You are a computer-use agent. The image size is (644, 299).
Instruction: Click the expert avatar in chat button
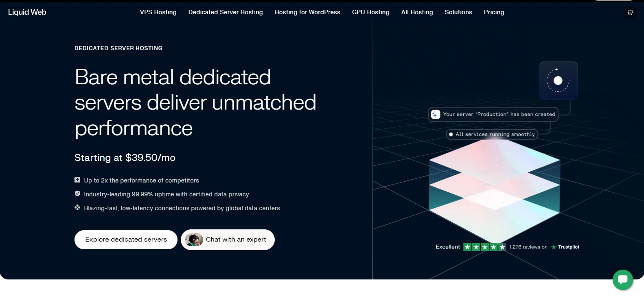tap(194, 240)
